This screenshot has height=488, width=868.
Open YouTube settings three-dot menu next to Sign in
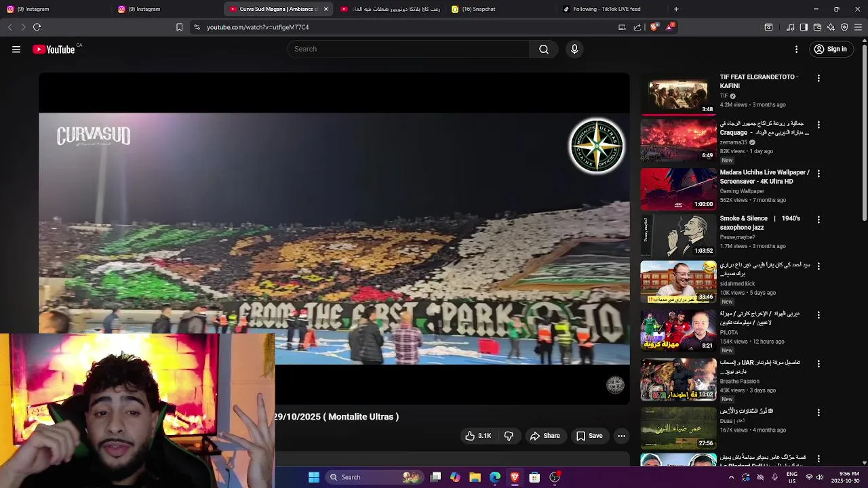pyautogui.click(x=797, y=49)
